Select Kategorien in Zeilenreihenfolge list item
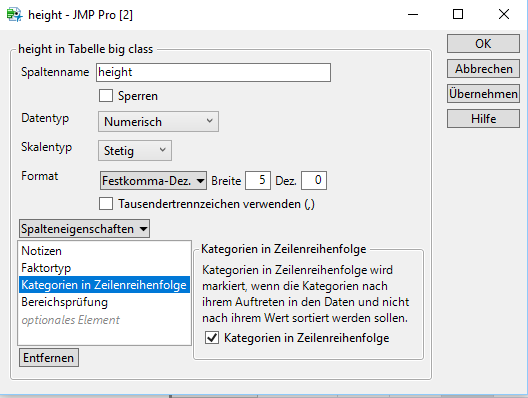 click(x=104, y=285)
